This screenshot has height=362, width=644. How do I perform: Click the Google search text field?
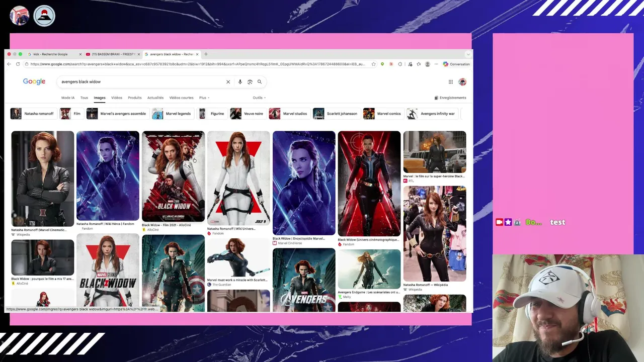coord(141,82)
